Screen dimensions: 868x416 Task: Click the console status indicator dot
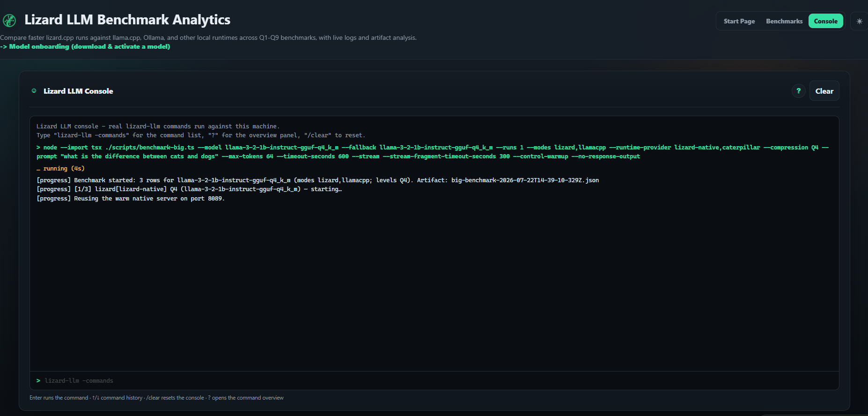pyautogui.click(x=34, y=91)
